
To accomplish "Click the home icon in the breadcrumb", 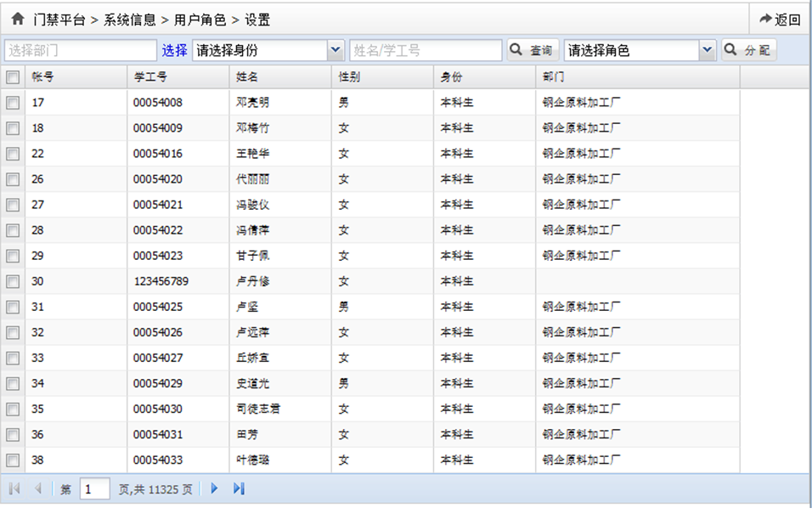I will pyautogui.click(x=17, y=19).
